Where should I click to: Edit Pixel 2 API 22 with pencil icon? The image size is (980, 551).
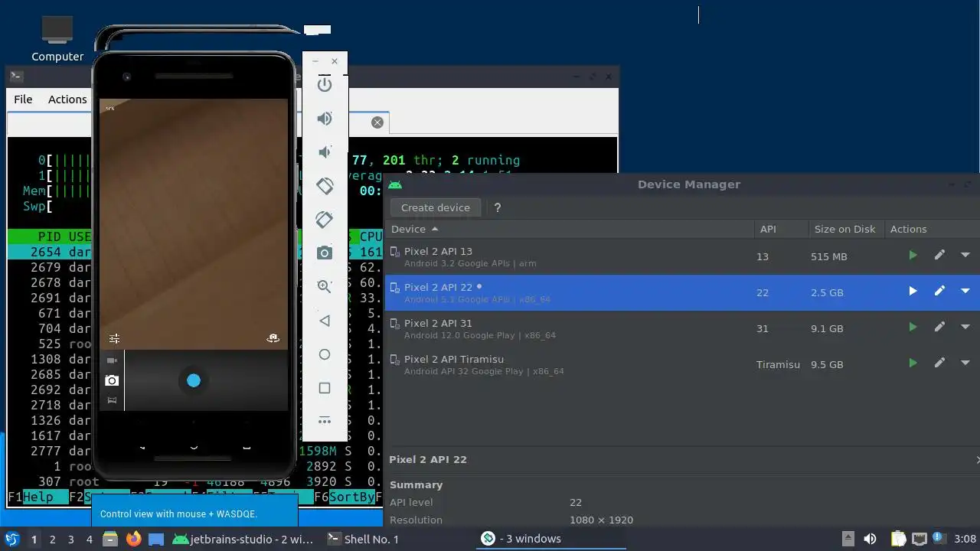click(x=939, y=292)
